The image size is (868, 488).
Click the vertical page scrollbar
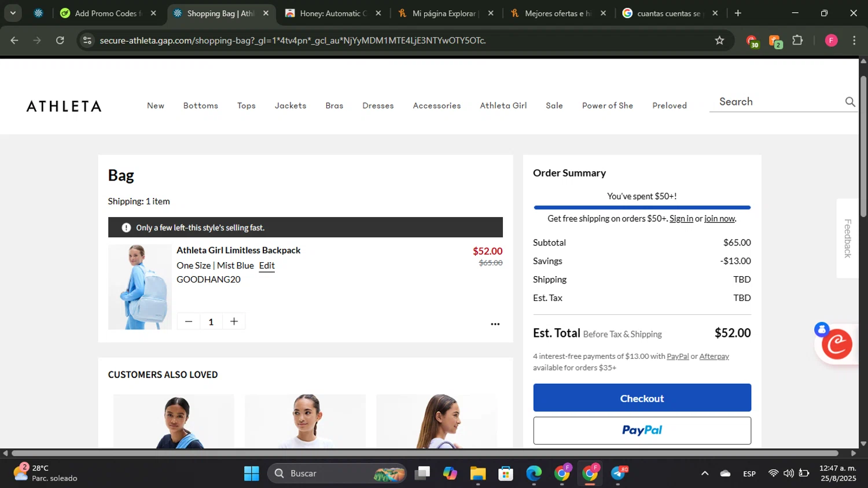coord(863,146)
